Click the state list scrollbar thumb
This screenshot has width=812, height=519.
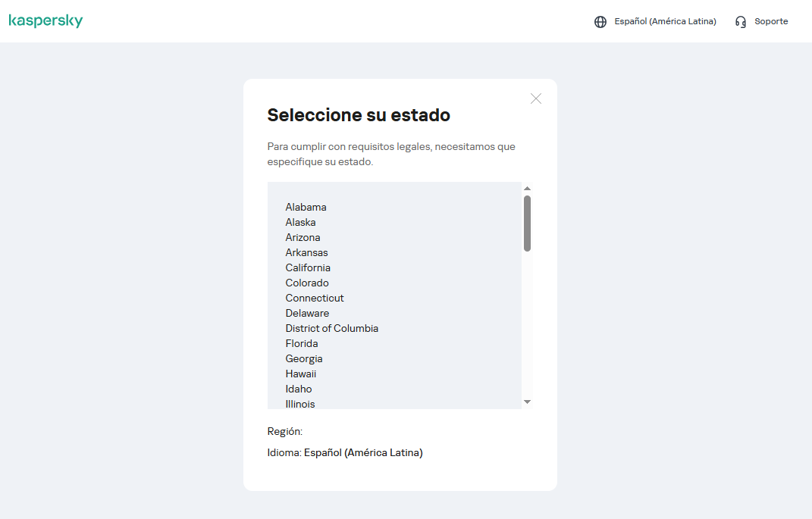[527, 223]
